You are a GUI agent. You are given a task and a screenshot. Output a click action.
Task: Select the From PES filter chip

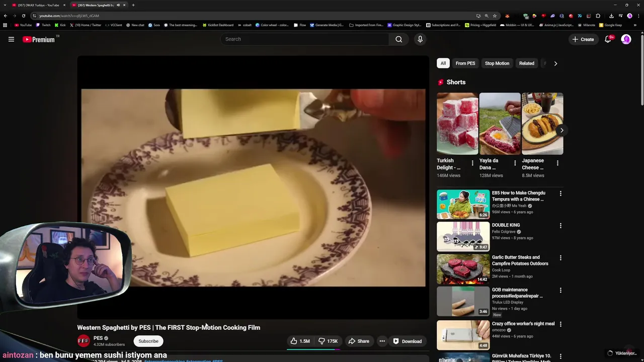[465, 63]
